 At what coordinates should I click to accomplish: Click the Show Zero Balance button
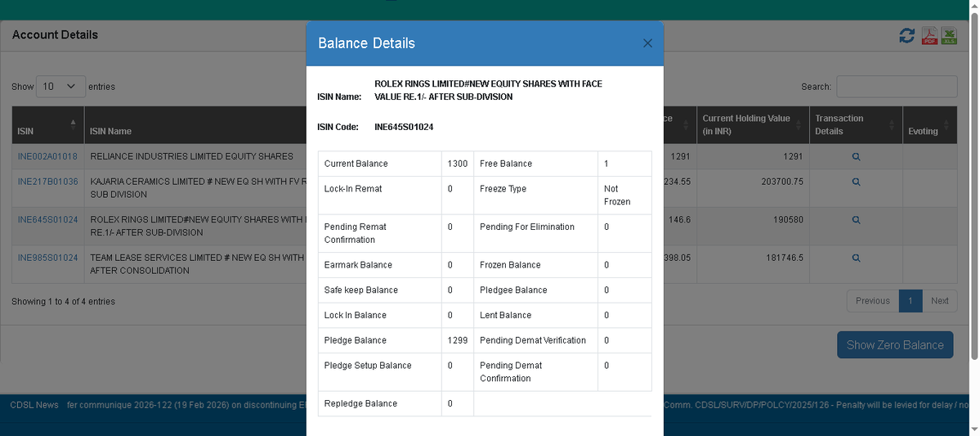(x=895, y=344)
